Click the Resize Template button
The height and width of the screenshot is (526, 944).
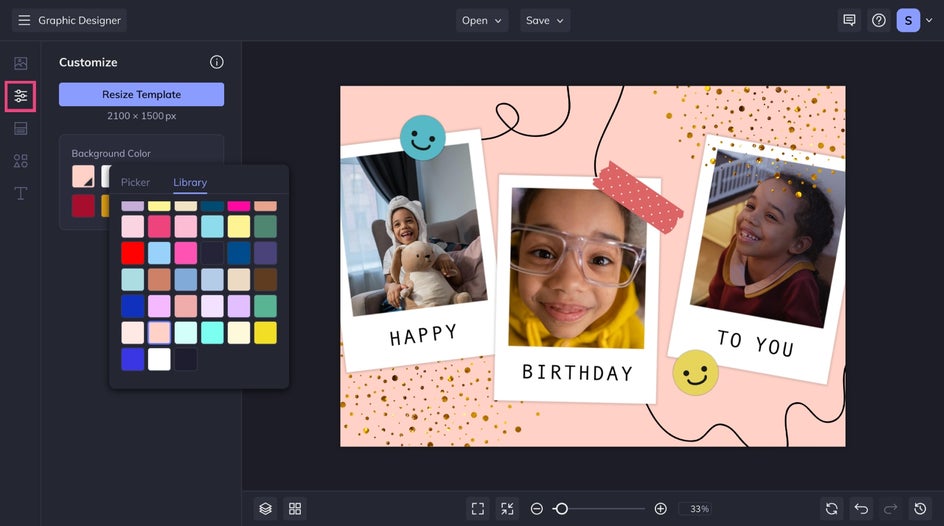pyautogui.click(x=141, y=94)
